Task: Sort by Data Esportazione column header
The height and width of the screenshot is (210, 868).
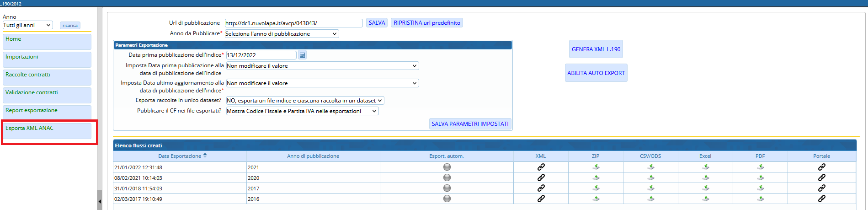Action: pos(180,156)
